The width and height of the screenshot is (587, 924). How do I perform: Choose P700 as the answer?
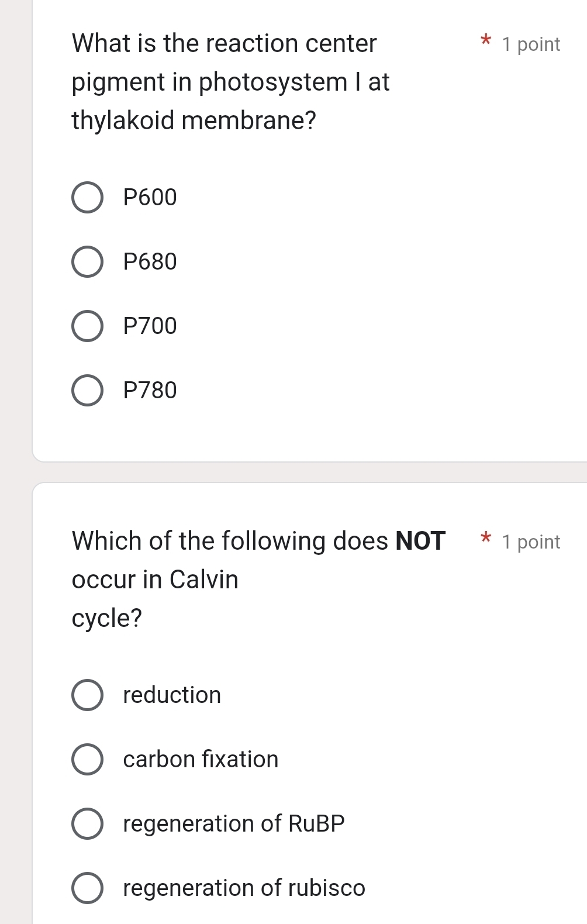(87, 326)
